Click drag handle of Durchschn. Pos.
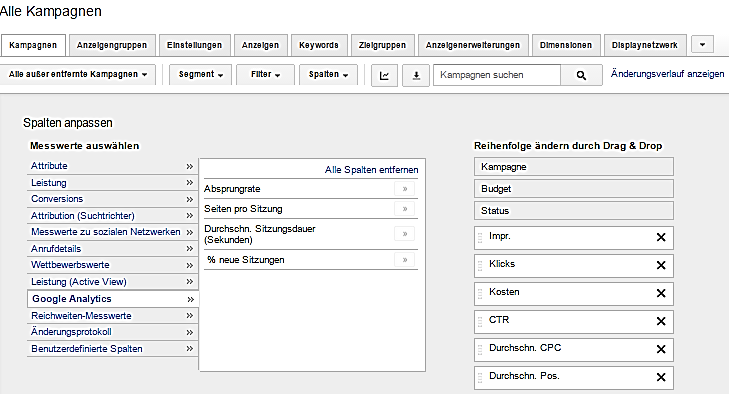729x394 pixels. pos(480,377)
